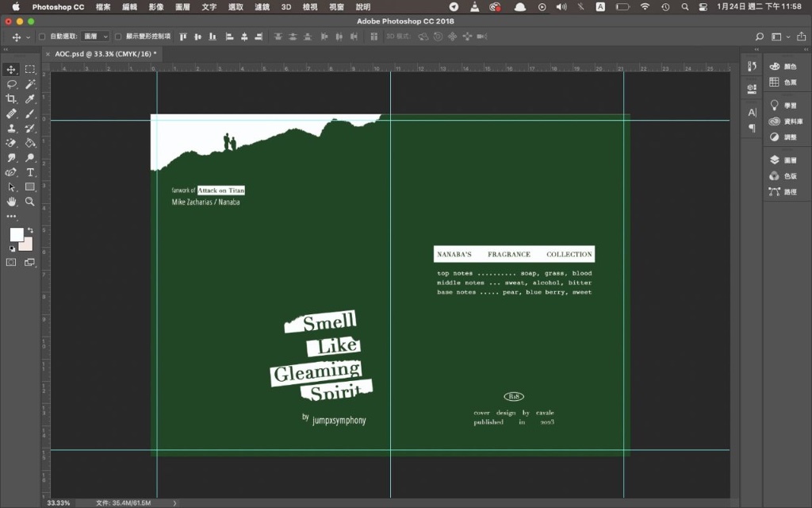Screen dimensions: 812x508
Task: Click the search icon in the options bar
Action: tap(759, 37)
